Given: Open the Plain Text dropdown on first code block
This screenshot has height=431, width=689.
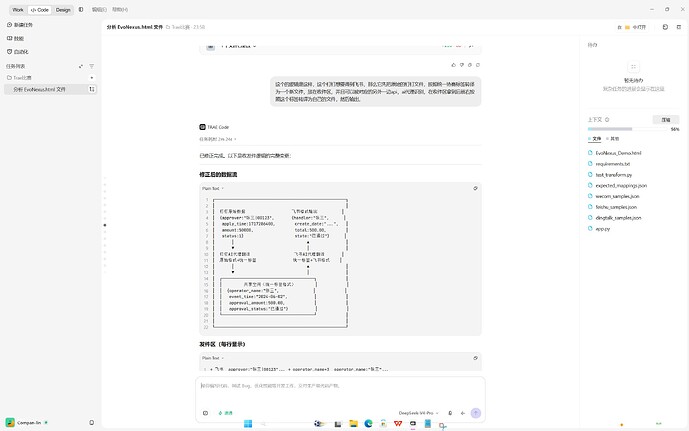Looking at the screenshot, I should point(213,188).
